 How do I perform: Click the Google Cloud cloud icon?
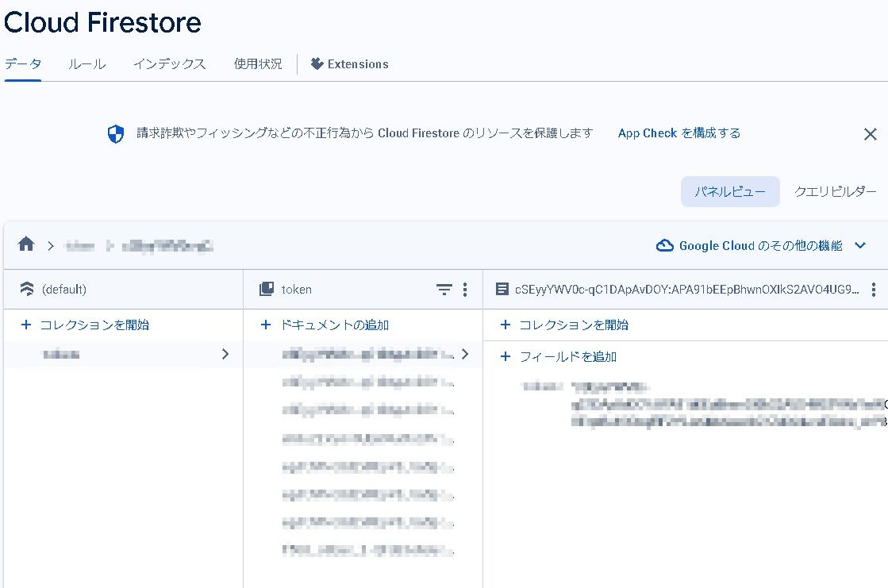click(664, 245)
